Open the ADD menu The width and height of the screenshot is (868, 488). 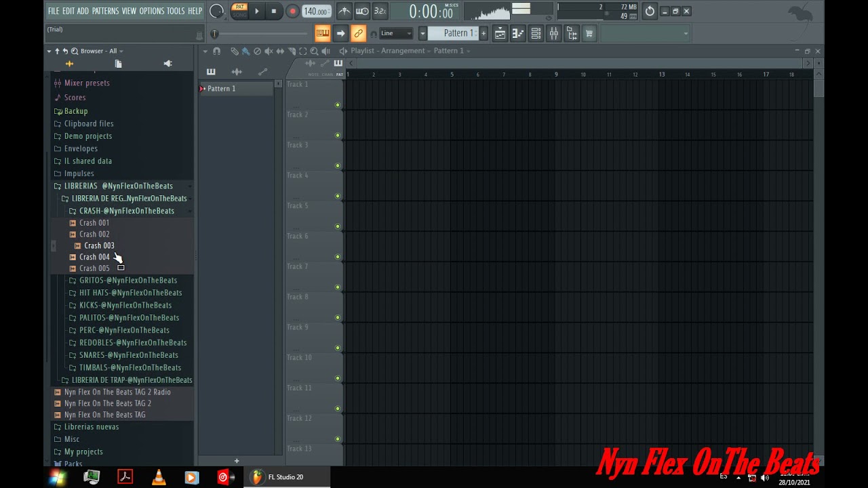tap(83, 12)
